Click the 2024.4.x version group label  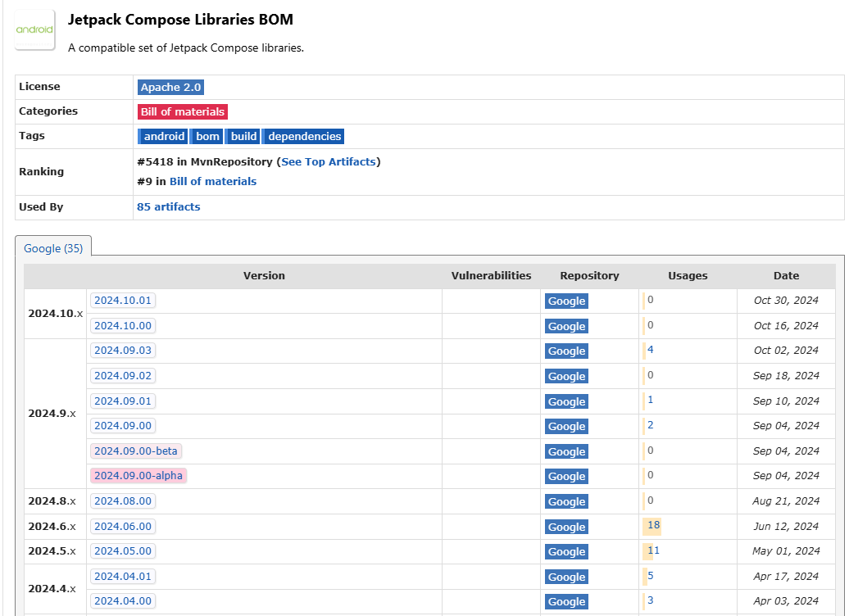pos(52,589)
